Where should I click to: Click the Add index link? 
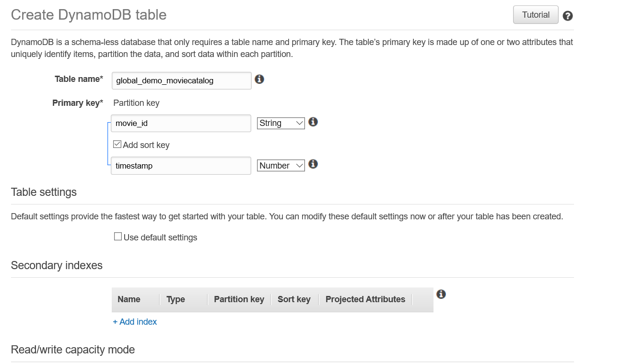point(135,322)
